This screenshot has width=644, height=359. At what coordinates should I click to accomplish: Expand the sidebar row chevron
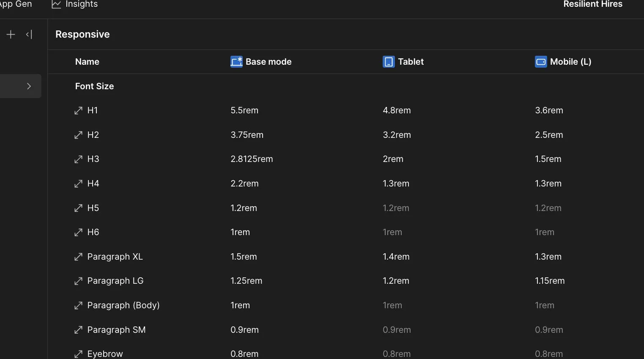coord(29,86)
